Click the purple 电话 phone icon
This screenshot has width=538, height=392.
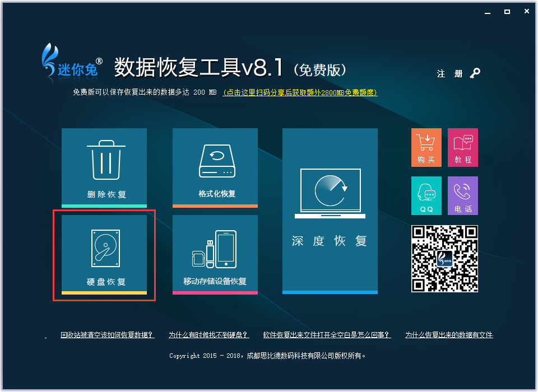point(463,196)
